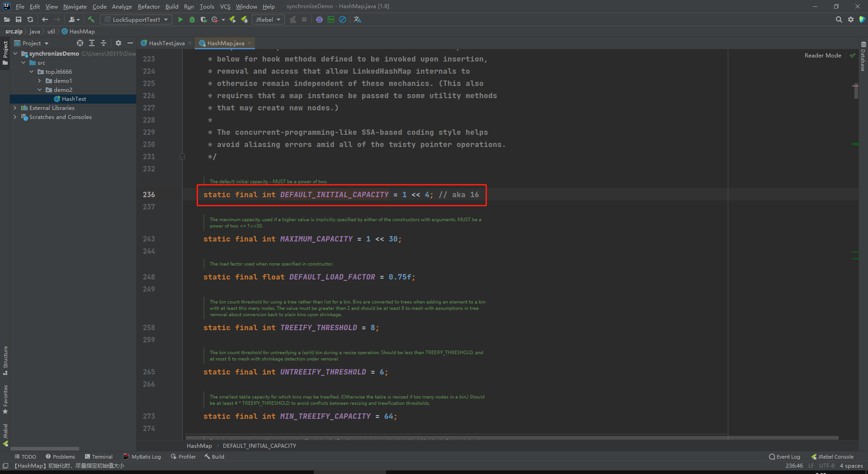The width and height of the screenshot is (868, 474).
Task: Select HashTest class in project tree
Action: tap(74, 99)
